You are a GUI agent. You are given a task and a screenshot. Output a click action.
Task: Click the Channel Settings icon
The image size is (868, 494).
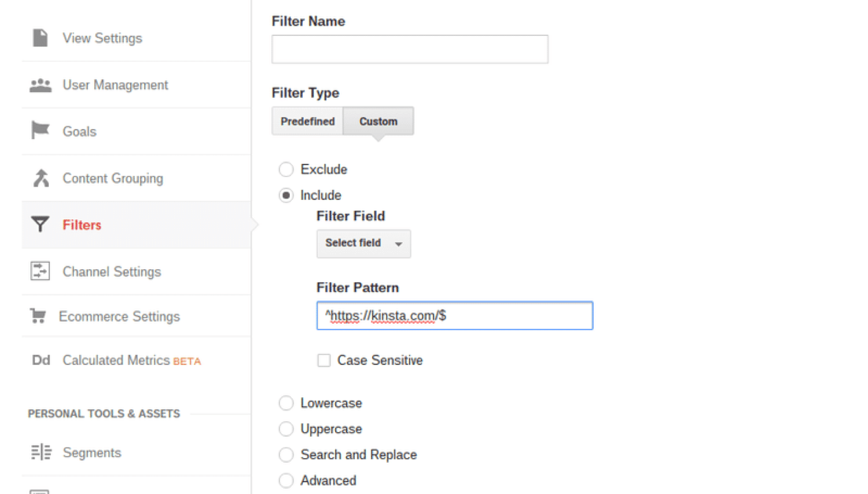pyautogui.click(x=39, y=270)
